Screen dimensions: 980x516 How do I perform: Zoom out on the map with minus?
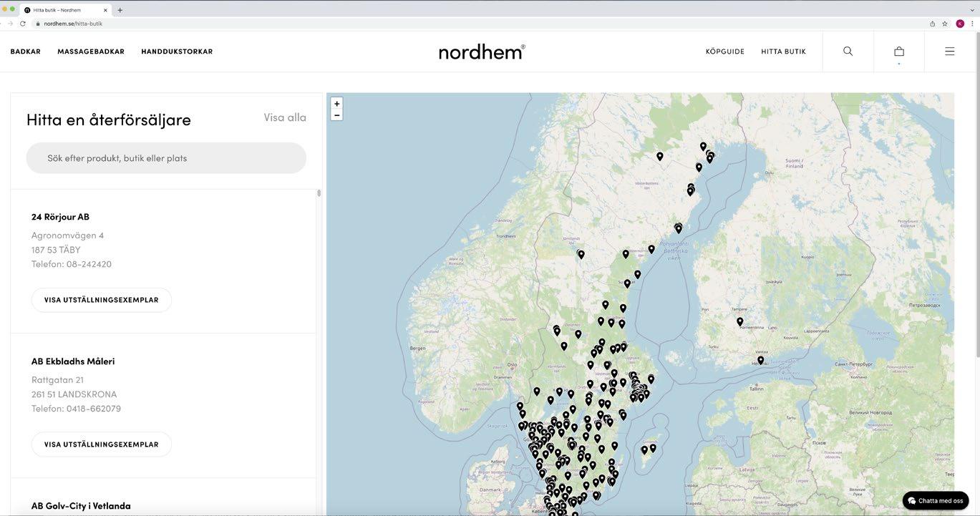pyautogui.click(x=337, y=115)
